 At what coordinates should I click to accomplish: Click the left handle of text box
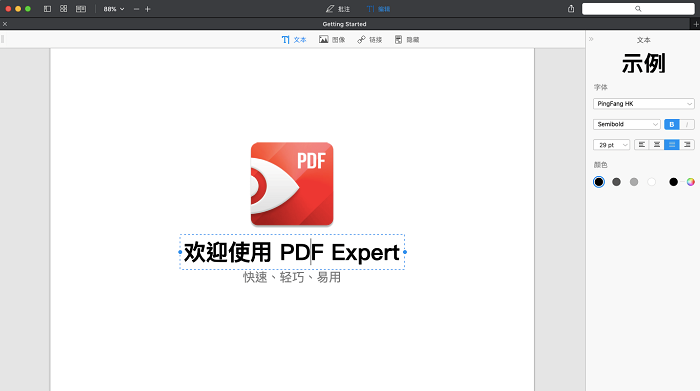point(180,252)
